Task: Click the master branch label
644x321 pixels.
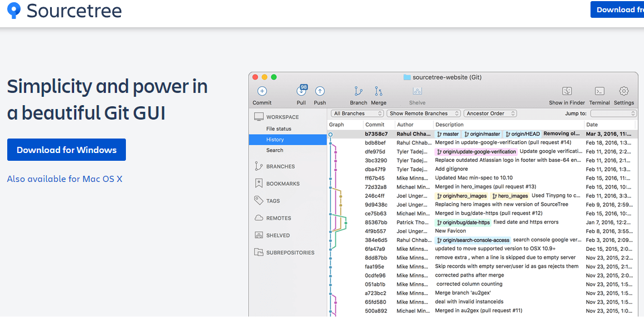Action: click(x=447, y=134)
